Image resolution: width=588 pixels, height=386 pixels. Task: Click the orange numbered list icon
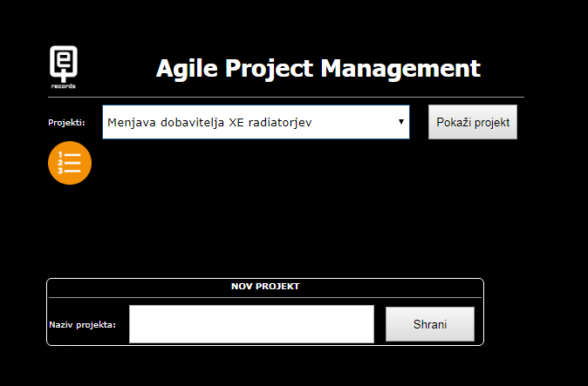coord(70,163)
